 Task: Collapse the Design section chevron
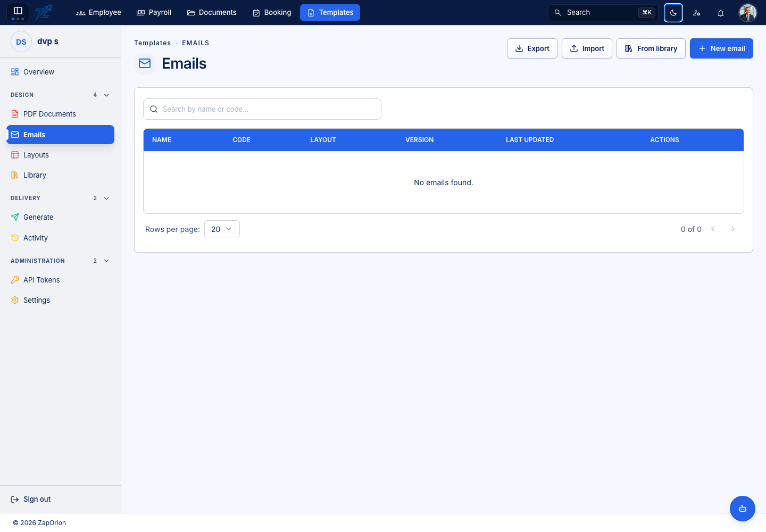tap(106, 95)
